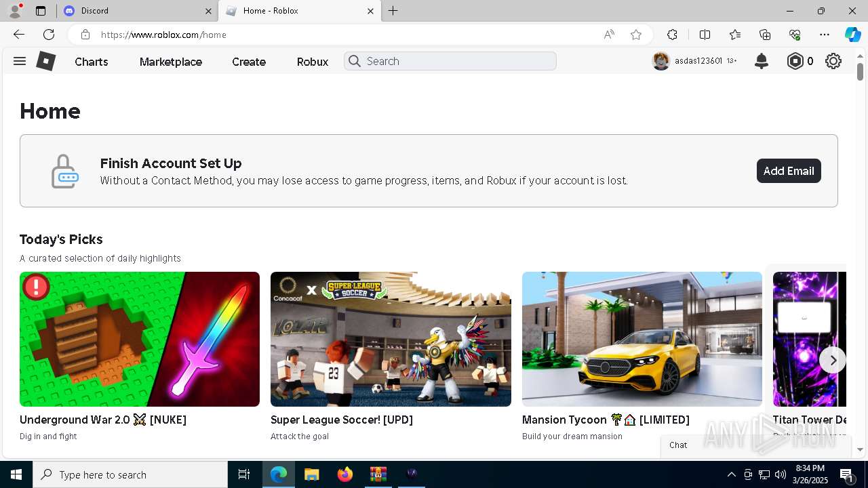Open Edge Settings and more menu
This screenshot has width=868, height=488.
tap(825, 35)
